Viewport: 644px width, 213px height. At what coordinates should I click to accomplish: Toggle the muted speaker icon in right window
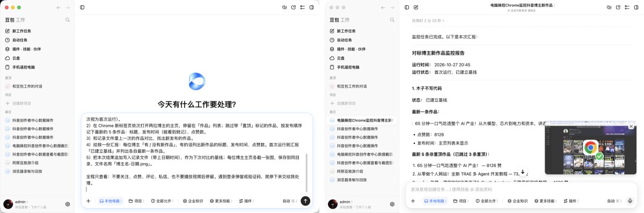609,8
